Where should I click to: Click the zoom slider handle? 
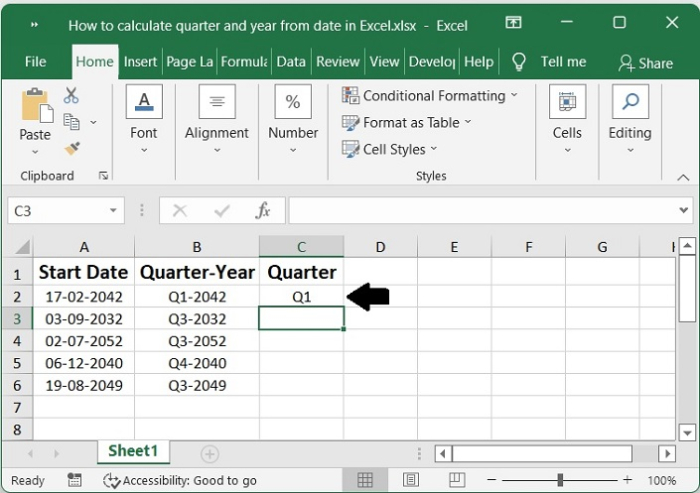pos(560,480)
